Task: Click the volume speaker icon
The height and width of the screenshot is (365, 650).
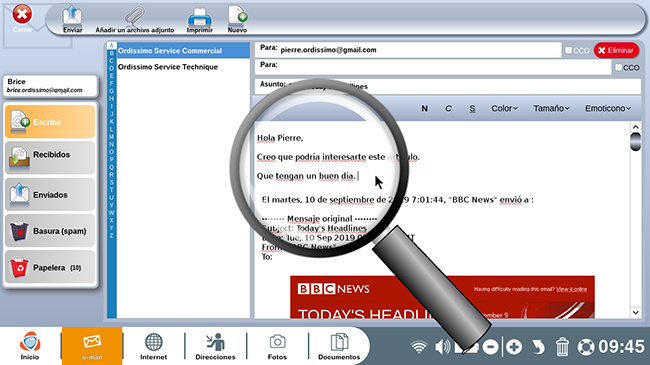Action: coord(442,347)
